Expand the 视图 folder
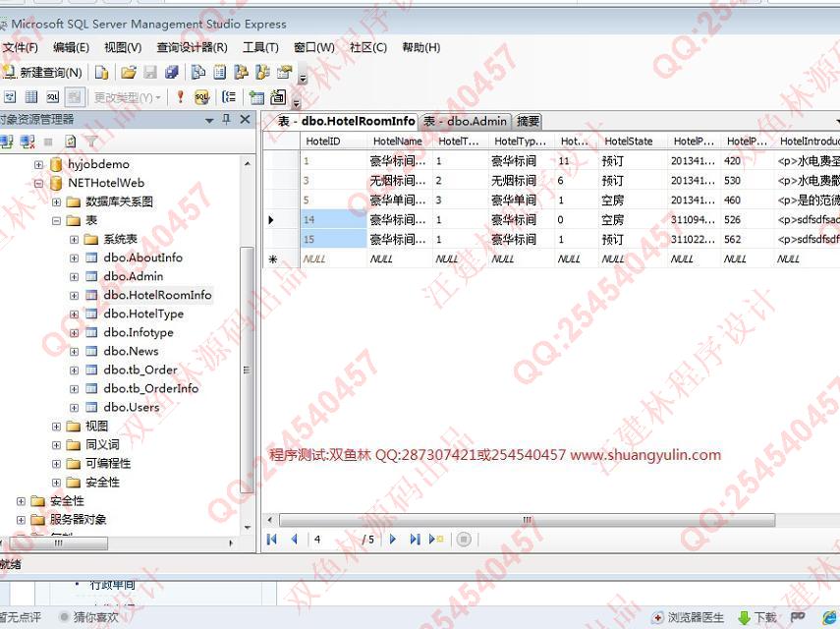The width and height of the screenshot is (840, 629). pos(56,427)
